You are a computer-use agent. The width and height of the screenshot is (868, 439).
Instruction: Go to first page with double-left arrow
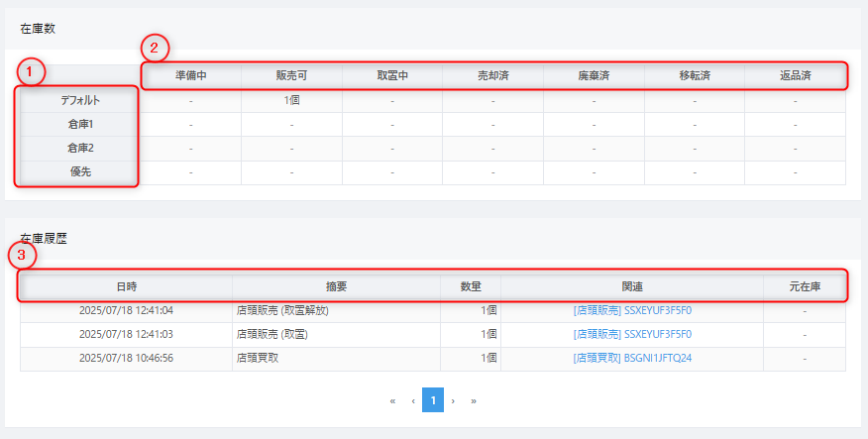coord(393,401)
